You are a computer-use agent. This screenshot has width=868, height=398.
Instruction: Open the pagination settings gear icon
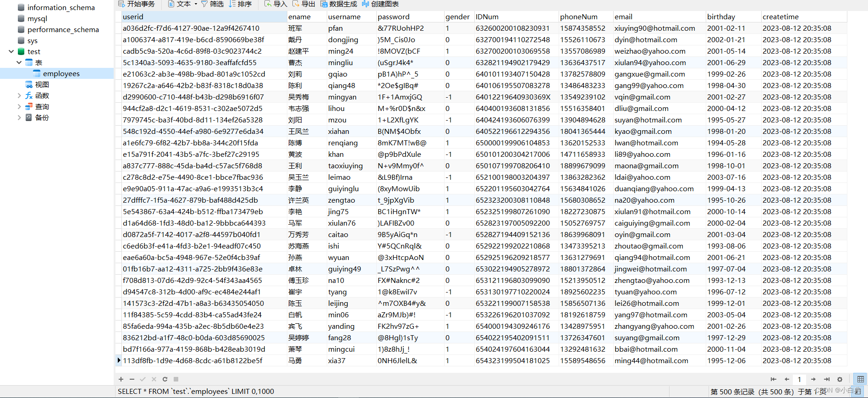pos(840,379)
